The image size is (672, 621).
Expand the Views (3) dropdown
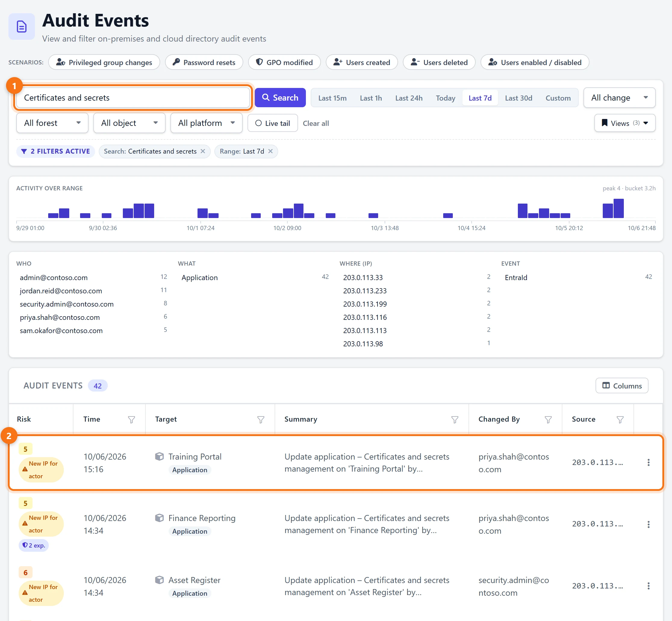pyautogui.click(x=625, y=123)
